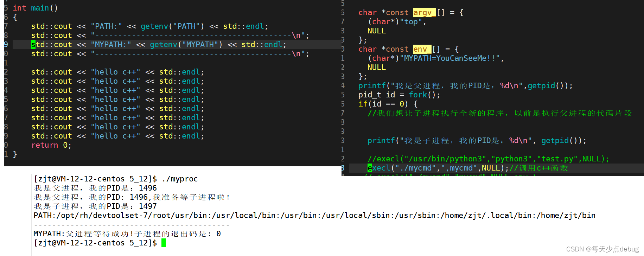The image size is (644, 256).
Task: Click the 'MYPATH:' terminal output line
Action: click(127, 234)
